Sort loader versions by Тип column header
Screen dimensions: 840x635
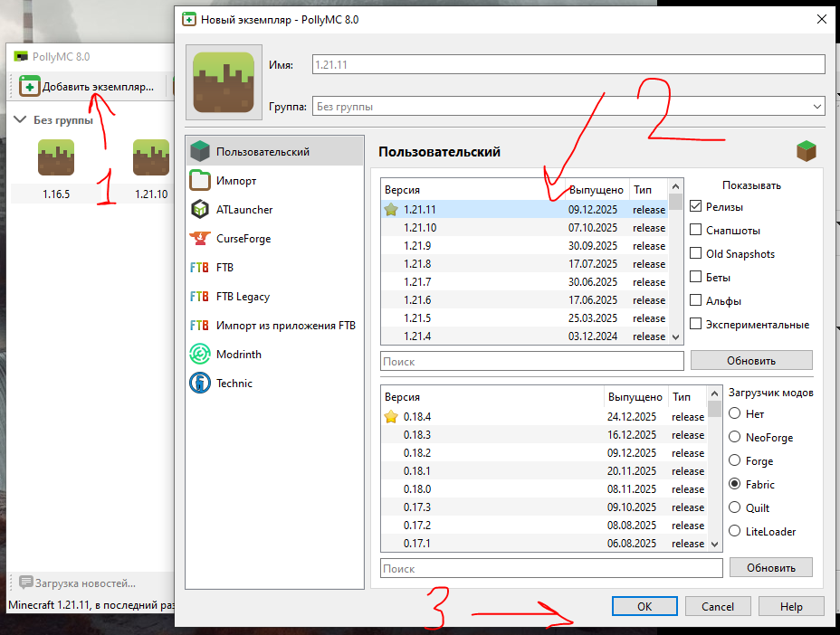tap(687, 397)
